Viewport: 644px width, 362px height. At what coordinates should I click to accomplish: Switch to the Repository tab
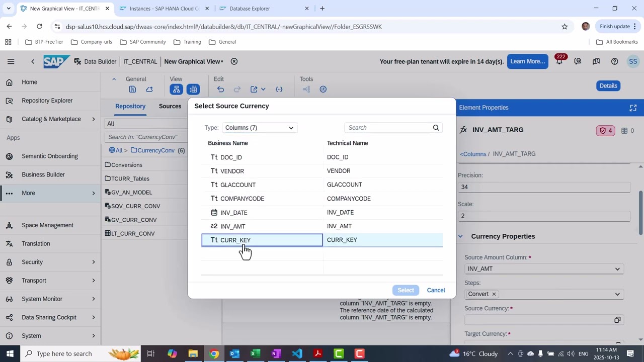(x=130, y=106)
